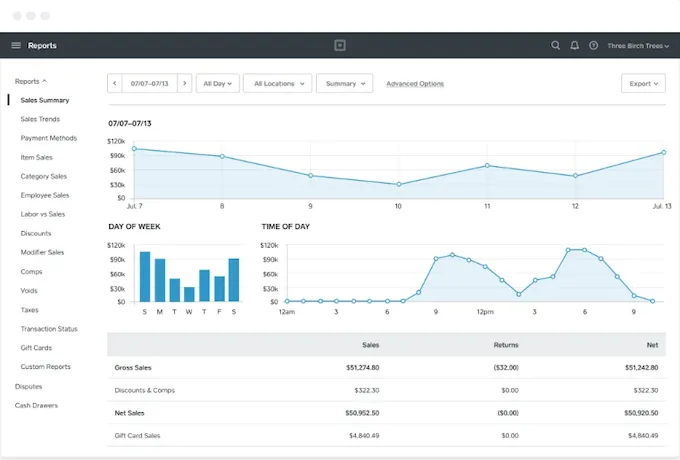Open Payment Methods report
680x460 pixels.
click(48, 138)
